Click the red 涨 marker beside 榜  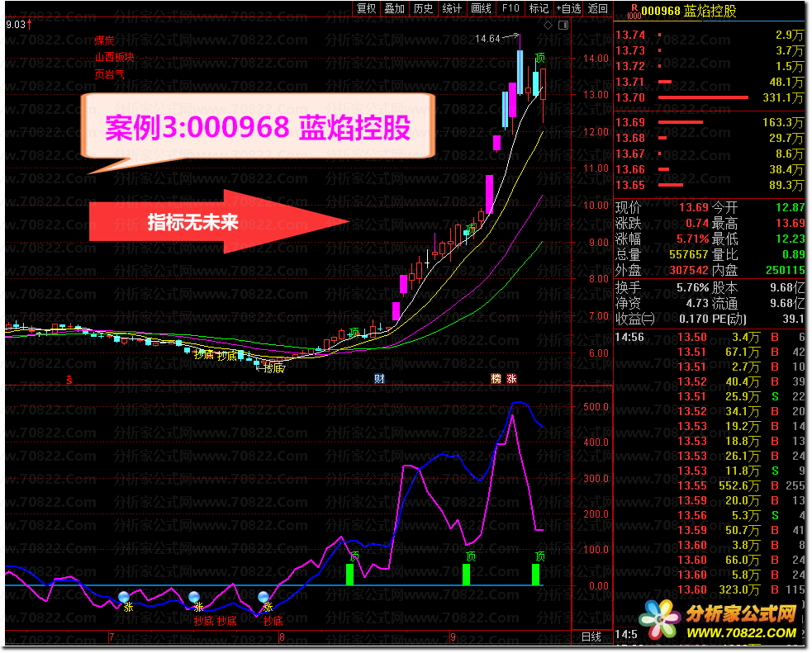(511, 379)
